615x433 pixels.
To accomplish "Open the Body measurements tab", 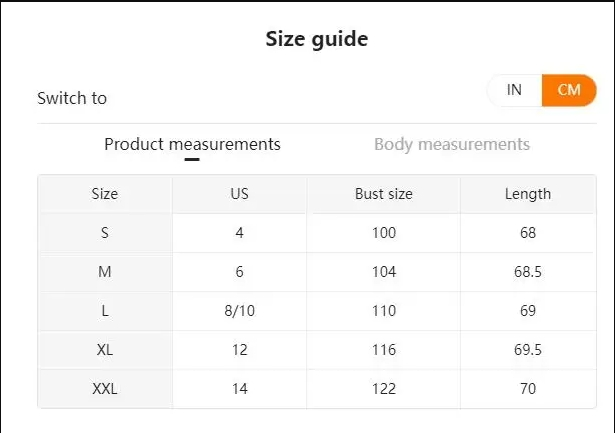I will [x=451, y=144].
